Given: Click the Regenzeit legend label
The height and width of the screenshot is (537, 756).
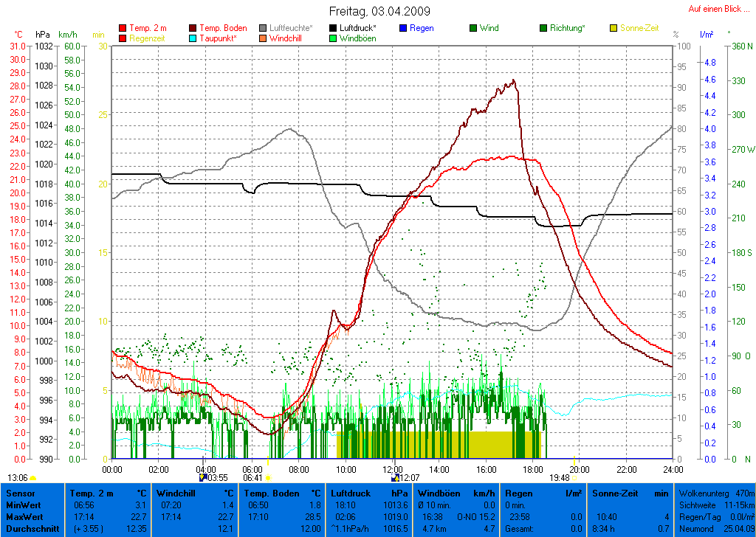Looking at the screenshot, I should coord(148,38).
